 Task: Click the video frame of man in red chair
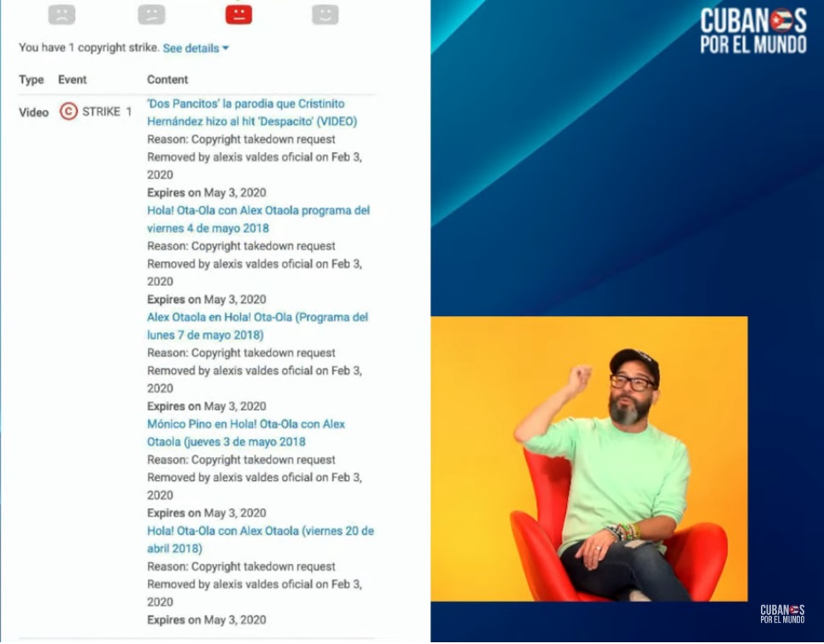(588, 459)
